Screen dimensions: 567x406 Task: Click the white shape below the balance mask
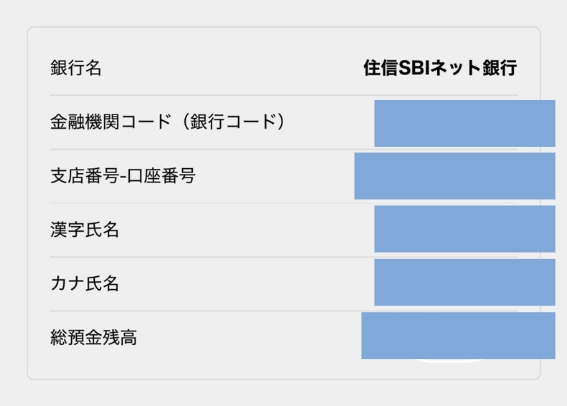452,360
